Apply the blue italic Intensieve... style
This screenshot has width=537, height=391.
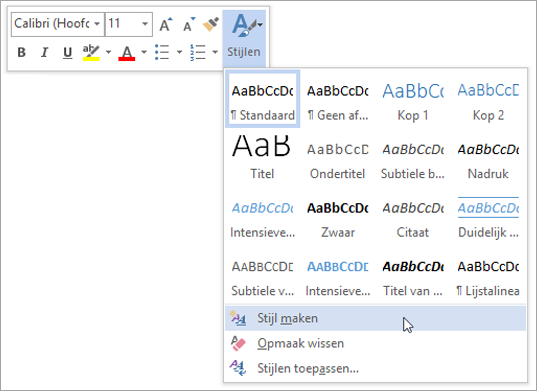(x=262, y=216)
